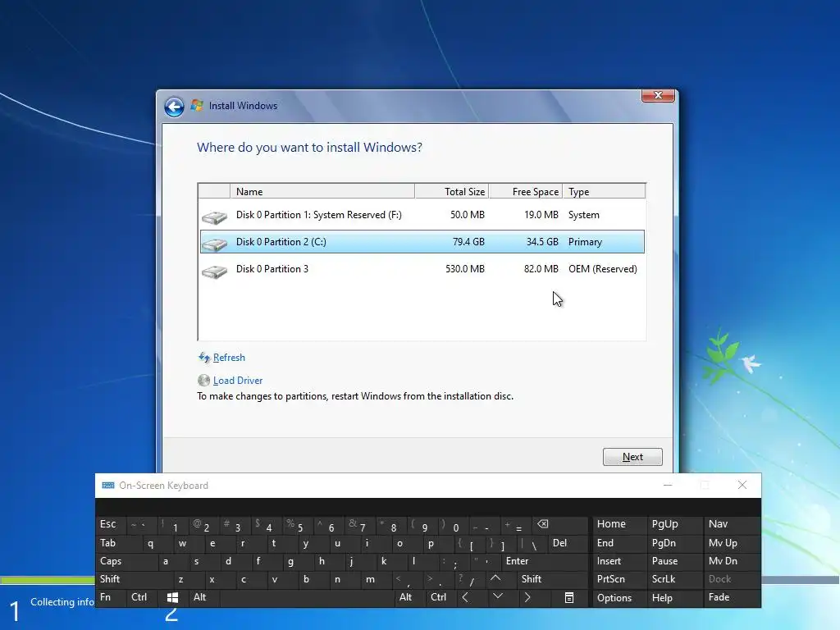
Task: Tap the Pause key
Action: point(674,561)
